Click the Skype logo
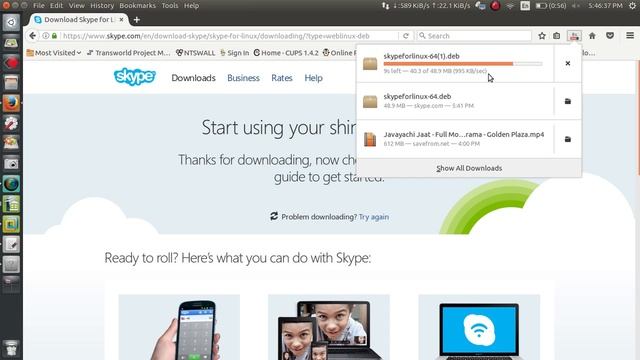 [x=135, y=77]
